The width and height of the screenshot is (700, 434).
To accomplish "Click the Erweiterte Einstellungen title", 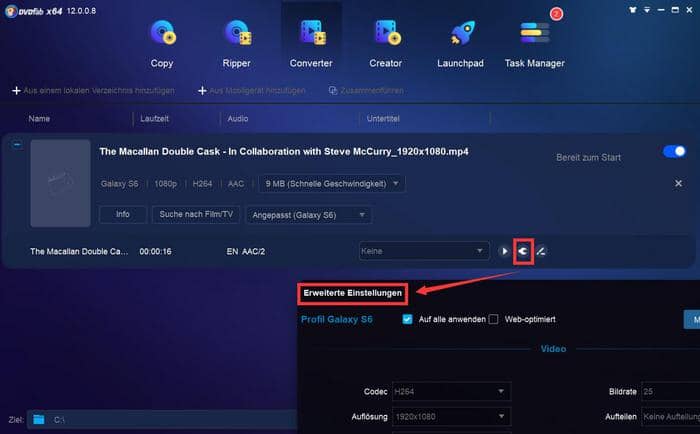I will tap(353, 293).
